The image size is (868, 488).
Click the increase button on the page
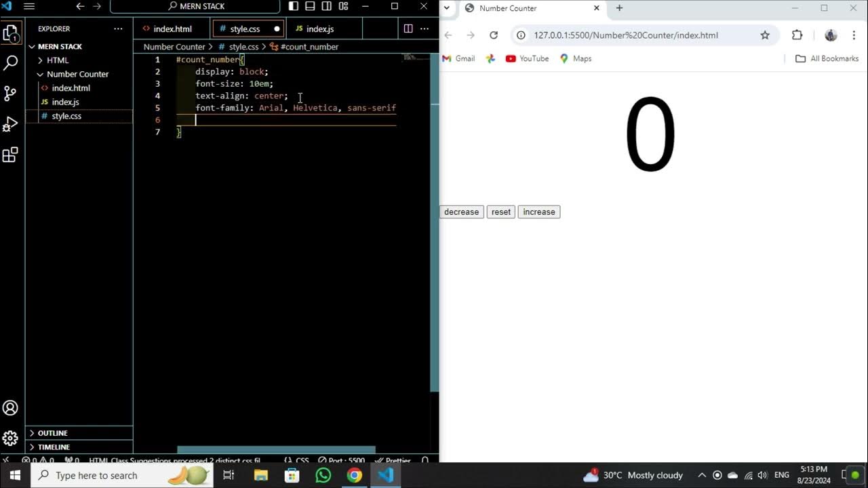[539, 212]
